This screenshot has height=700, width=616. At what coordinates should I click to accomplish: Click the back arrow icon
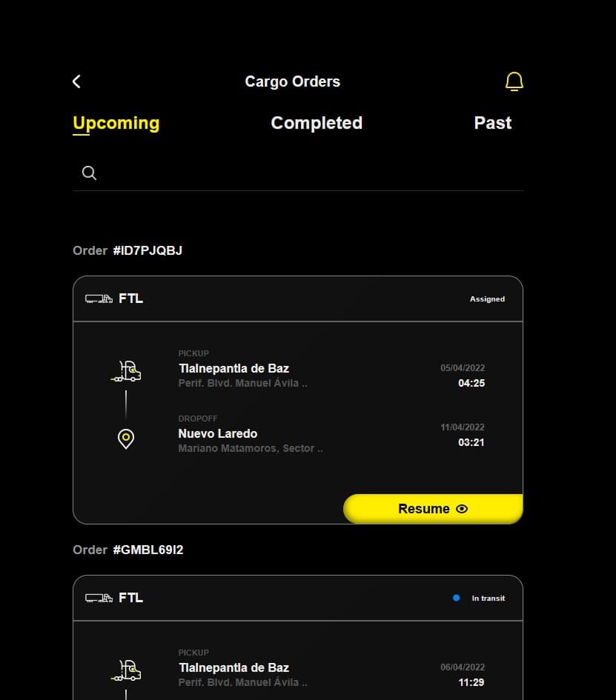pyautogui.click(x=76, y=81)
